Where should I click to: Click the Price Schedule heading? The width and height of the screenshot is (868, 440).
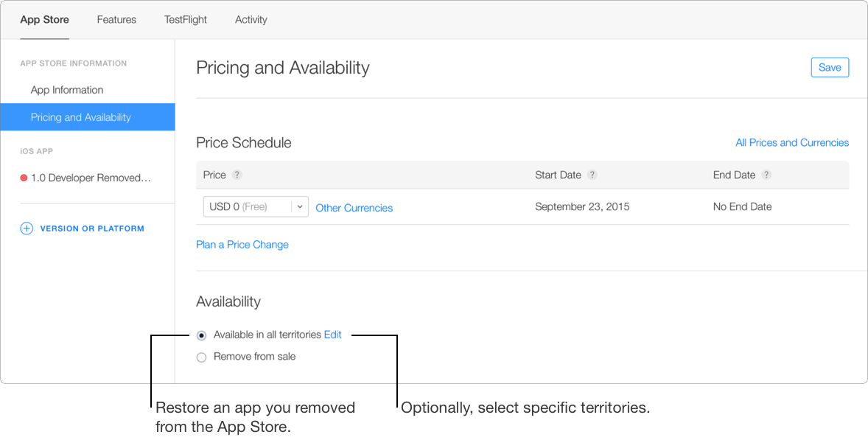click(244, 143)
